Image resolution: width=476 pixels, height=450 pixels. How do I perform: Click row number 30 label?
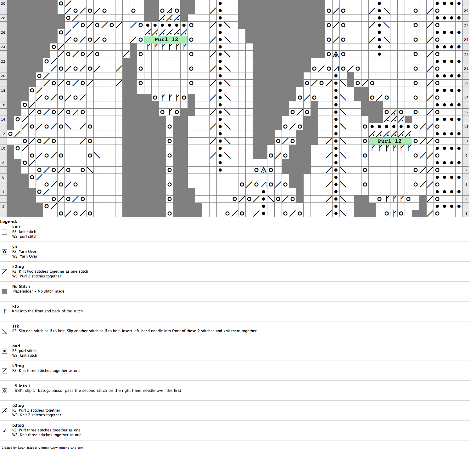click(x=3, y=3)
